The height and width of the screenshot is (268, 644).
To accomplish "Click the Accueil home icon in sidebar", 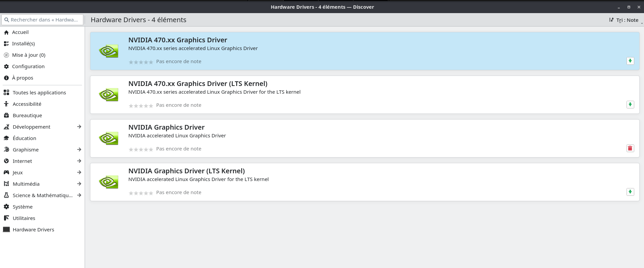I will [x=6, y=32].
